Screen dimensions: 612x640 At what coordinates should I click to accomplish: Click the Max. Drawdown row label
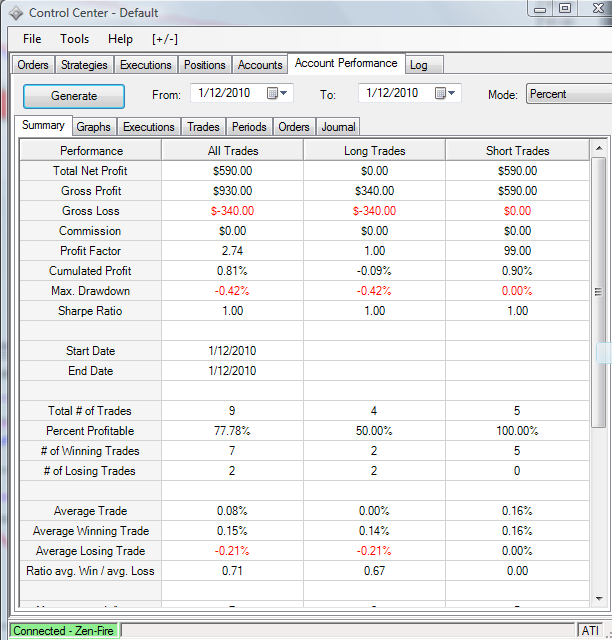91,291
